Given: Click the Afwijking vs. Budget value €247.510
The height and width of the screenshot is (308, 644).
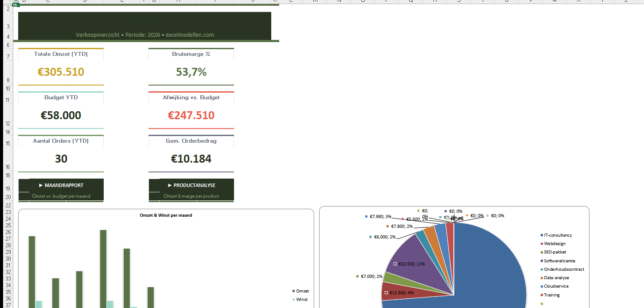Looking at the screenshot, I should (x=191, y=116).
